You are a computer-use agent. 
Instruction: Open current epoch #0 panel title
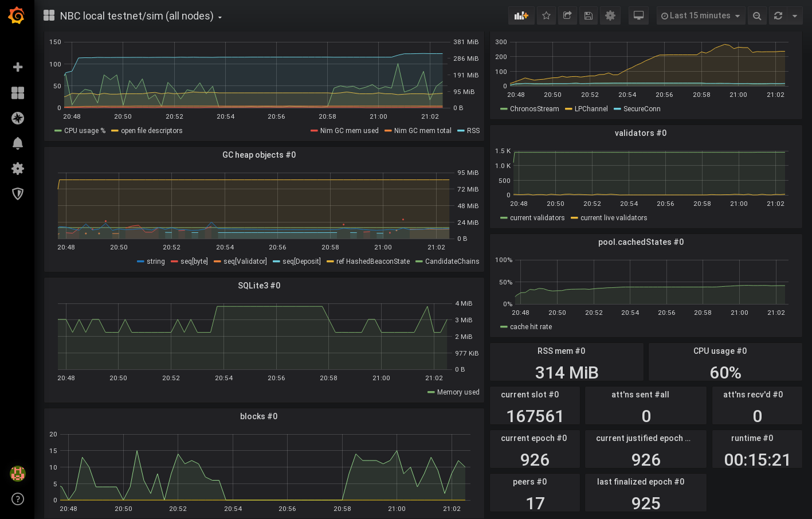(x=534, y=438)
